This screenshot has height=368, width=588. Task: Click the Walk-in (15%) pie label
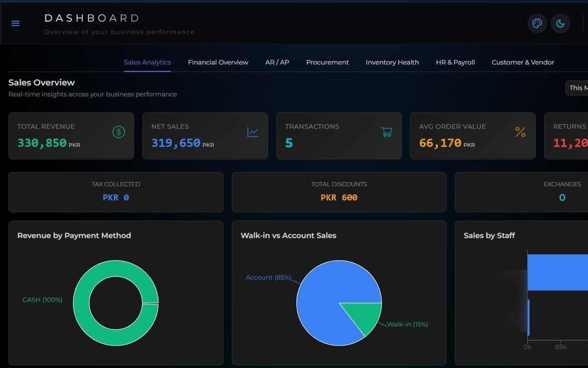tap(408, 324)
